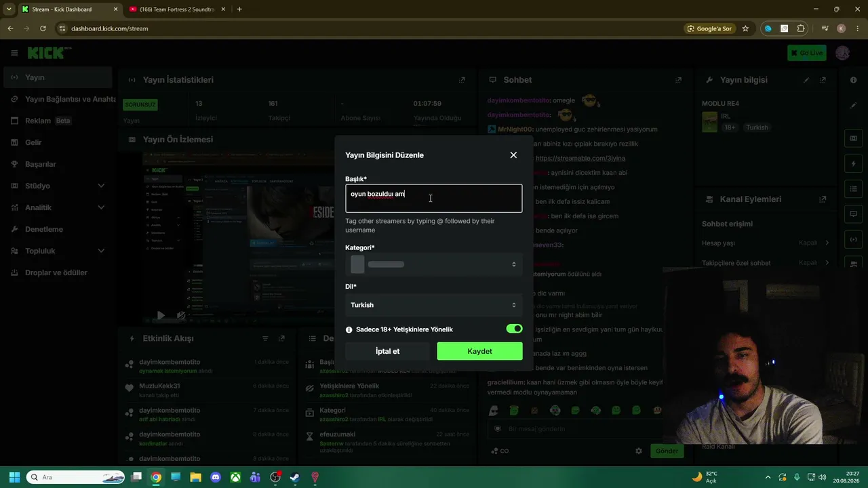Open the Windows Start menu
The image size is (868, 488).
point(14,477)
